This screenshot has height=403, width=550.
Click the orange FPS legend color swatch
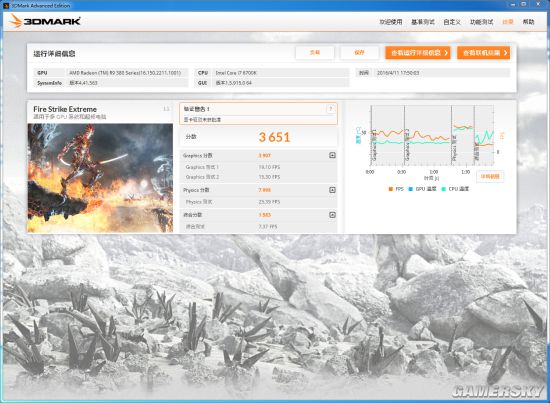[x=390, y=189]
